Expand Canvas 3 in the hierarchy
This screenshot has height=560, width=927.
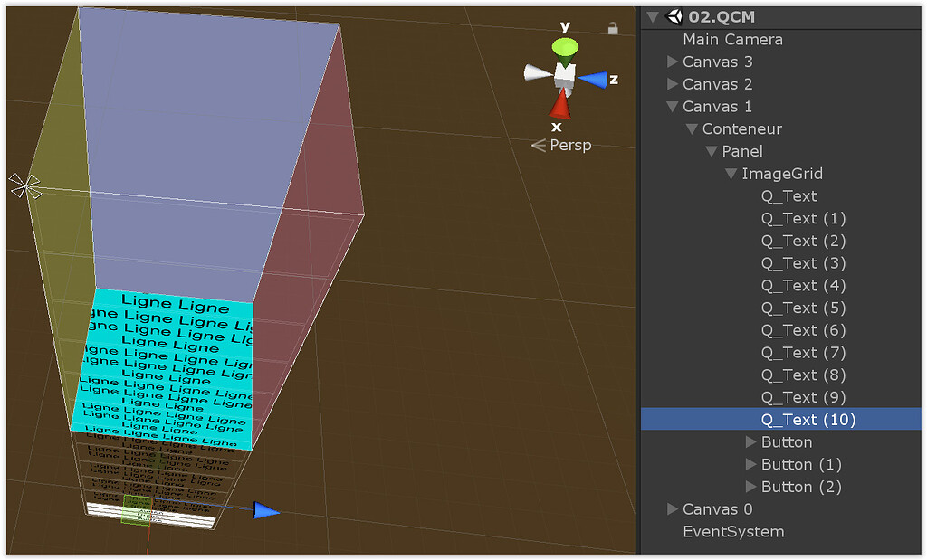672,62
